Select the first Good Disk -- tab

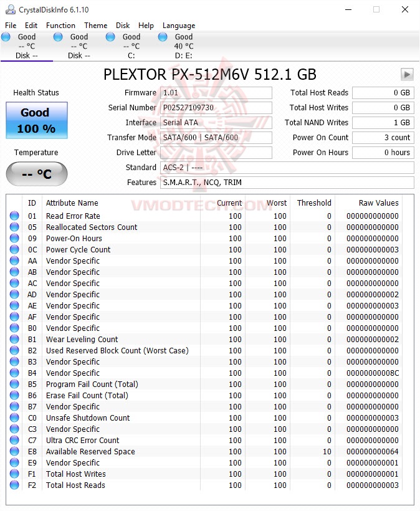[26, 46]
